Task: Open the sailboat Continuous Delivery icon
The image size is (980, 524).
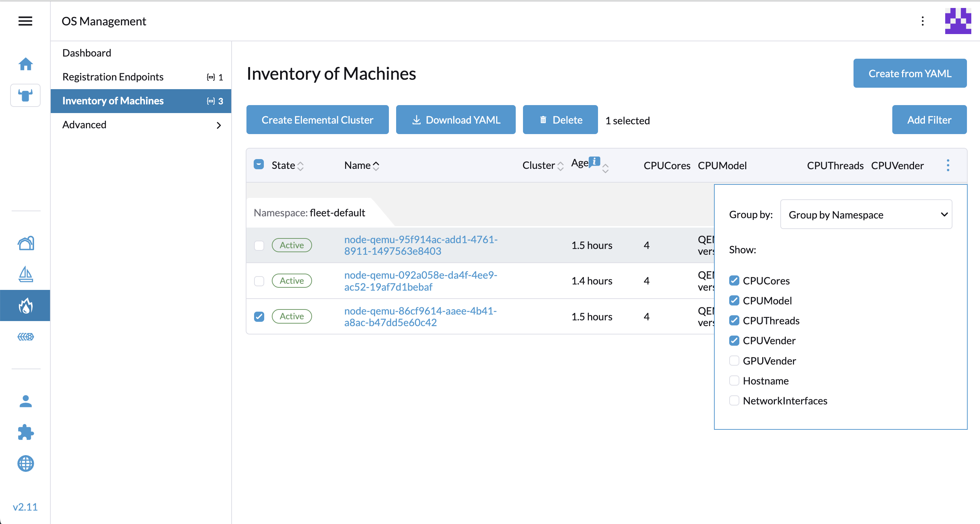Action: click(x=25, y=274)
